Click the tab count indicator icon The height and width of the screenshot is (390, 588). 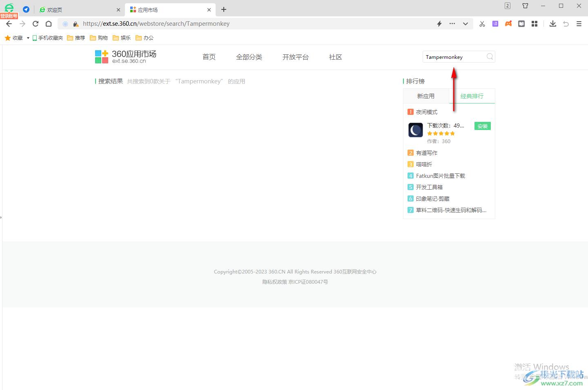(508, 6)
